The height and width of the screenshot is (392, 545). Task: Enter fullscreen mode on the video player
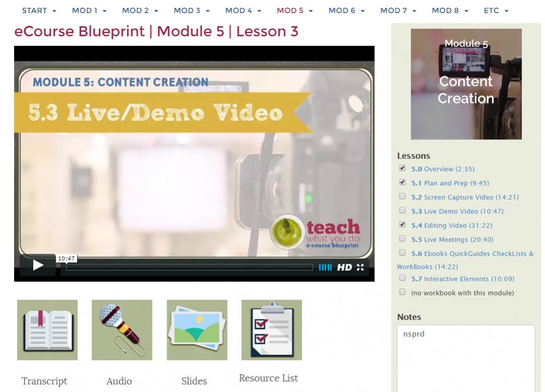coord(360,268)
